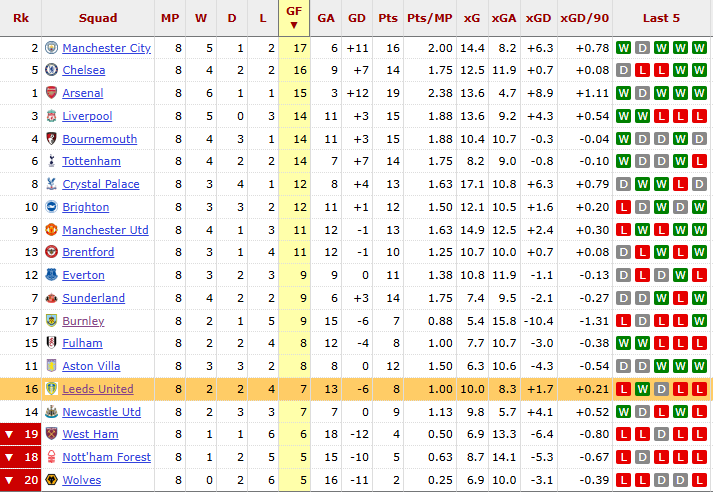Open the Brighton squad page link
713x493 pixels.
coord(86,207)
